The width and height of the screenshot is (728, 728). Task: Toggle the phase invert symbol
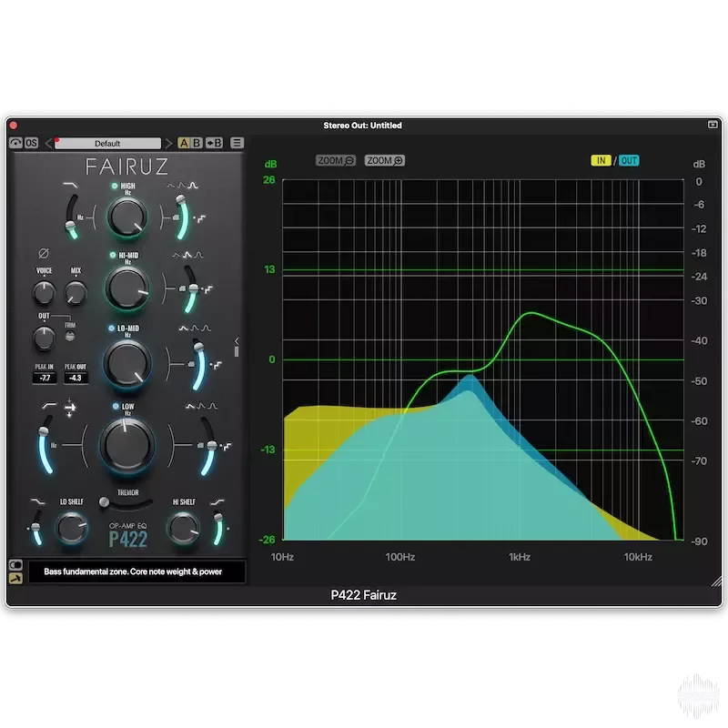[x=44, y=253]
